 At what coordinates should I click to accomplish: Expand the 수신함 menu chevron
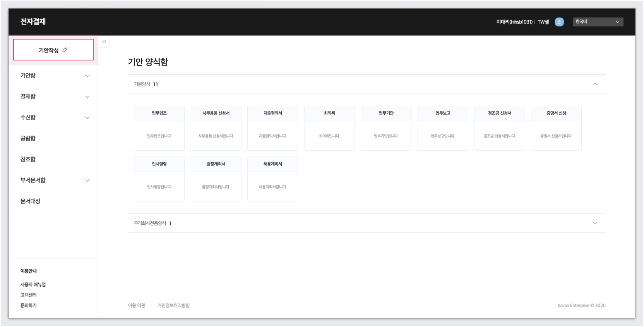point(87,118)
